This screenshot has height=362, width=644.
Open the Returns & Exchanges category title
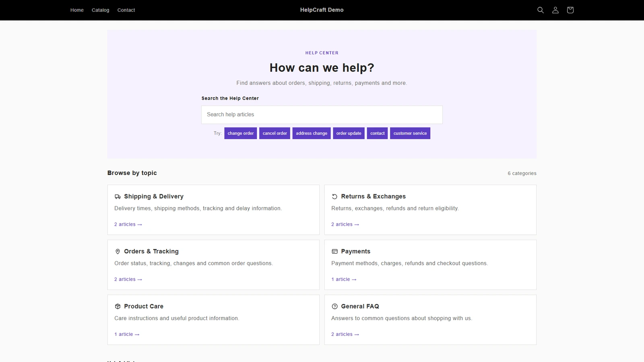tap(373, 197)
